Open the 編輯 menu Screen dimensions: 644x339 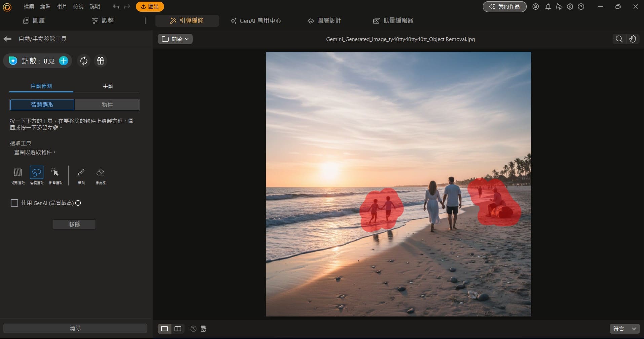(45, 6)
